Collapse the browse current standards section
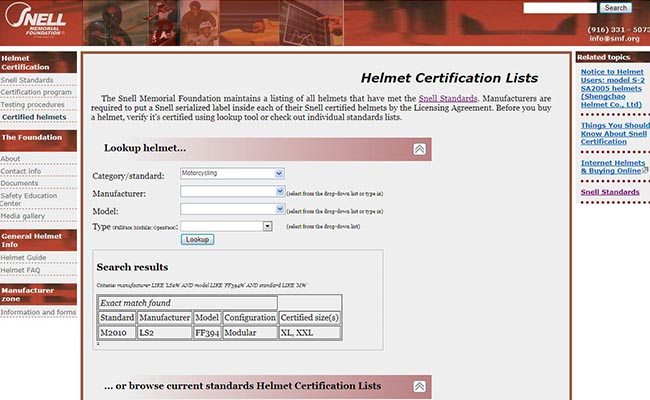 pos(419,386)
